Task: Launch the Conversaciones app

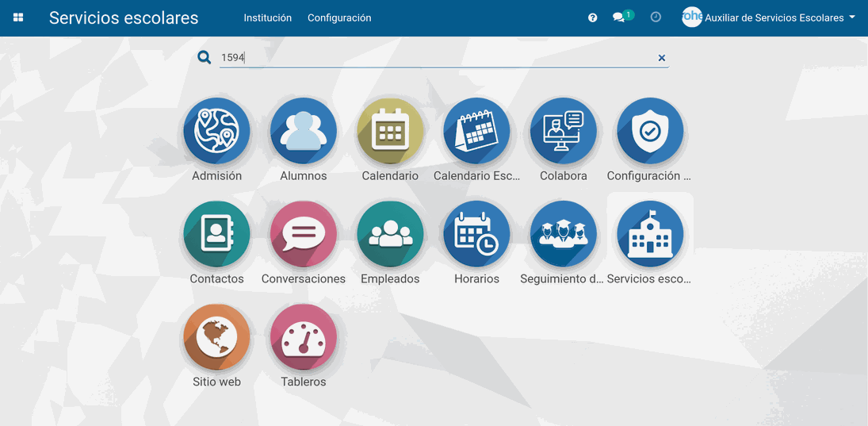Action: [x=304, y=234]
